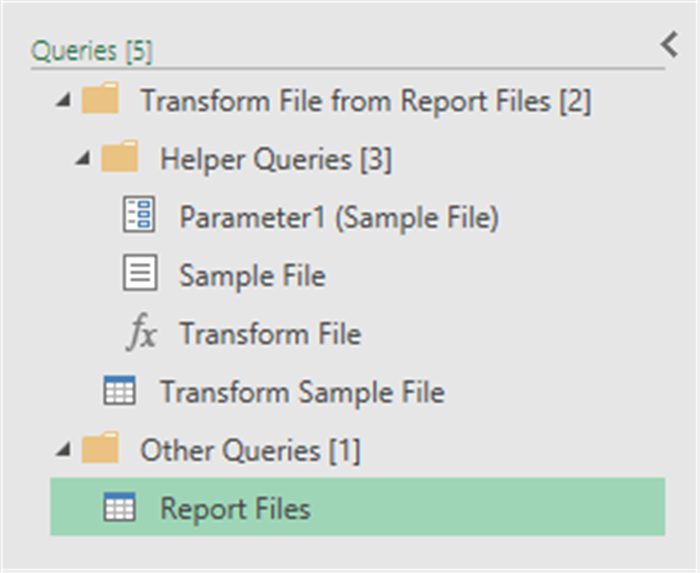
Task: Click the Transform File from Report Files folder icon
Action: click(x=101, y=100)
